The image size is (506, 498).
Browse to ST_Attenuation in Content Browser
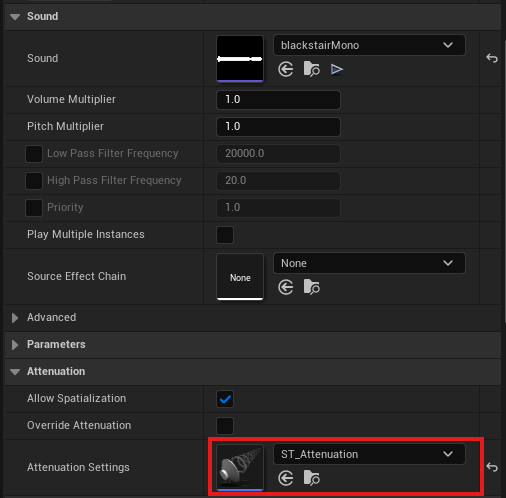312,478
